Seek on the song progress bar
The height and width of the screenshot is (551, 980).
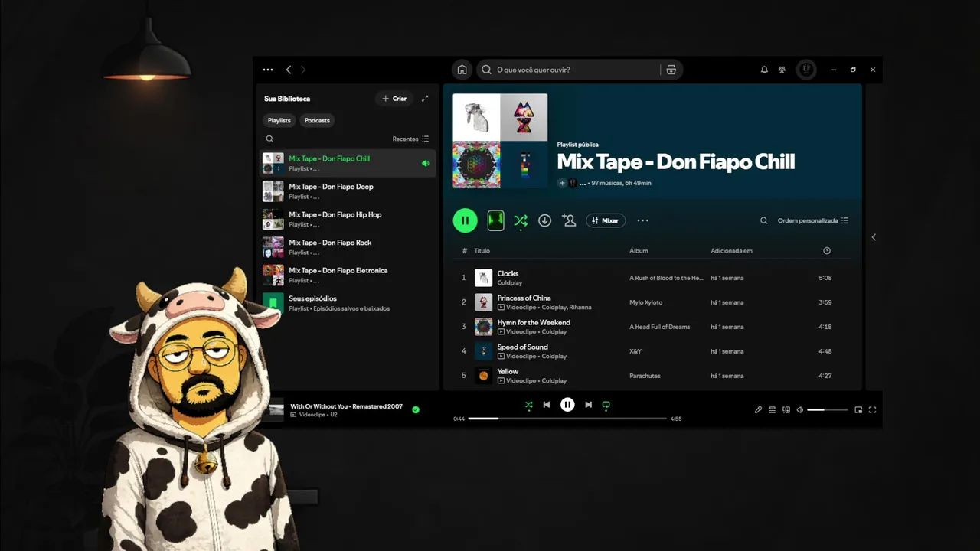(567, 419)
